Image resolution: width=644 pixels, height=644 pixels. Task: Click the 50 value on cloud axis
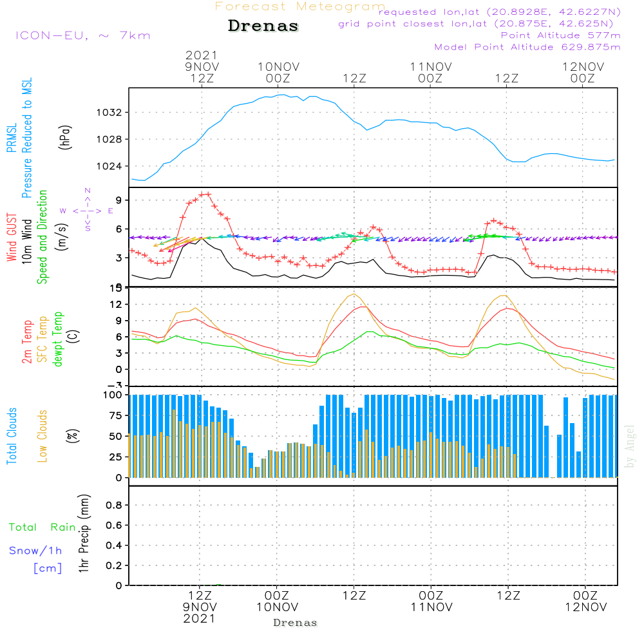click(115, 437)
